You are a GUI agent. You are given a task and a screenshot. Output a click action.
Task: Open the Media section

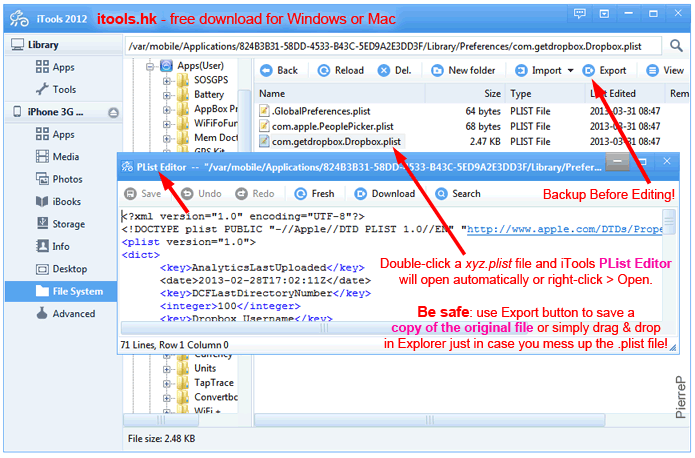pos(58,157)
